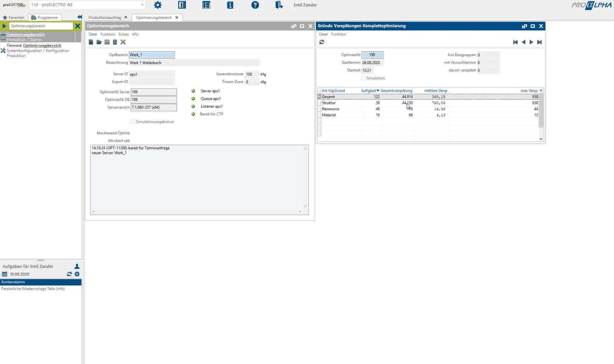Click the logout door icon

(279, 5)
